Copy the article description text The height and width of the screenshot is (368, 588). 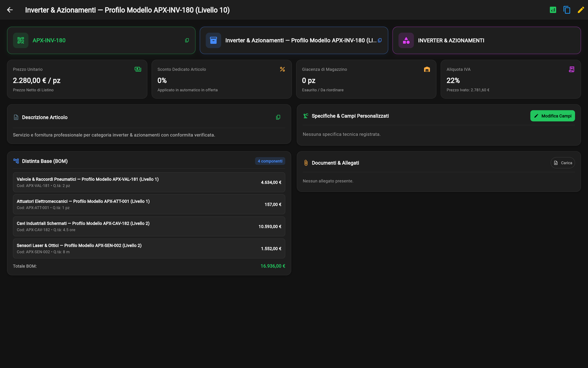coord(278,117)
